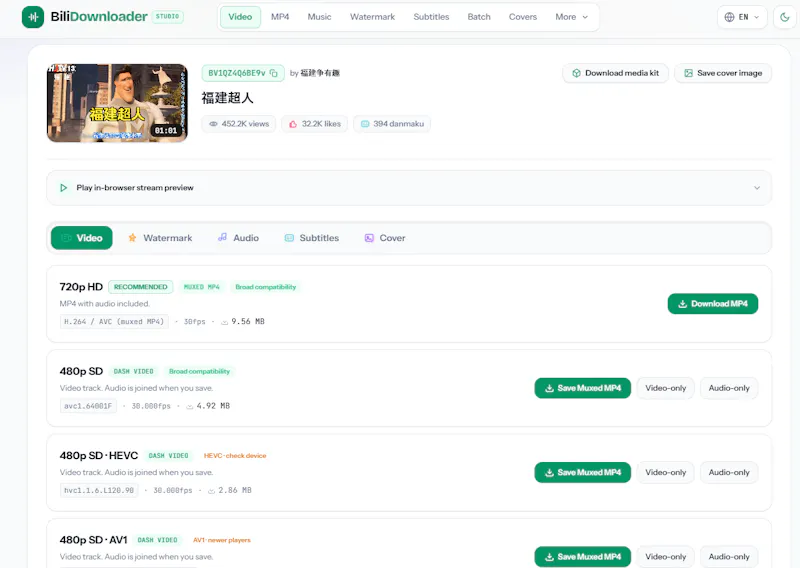Open the Video page in top navigation
Viewport: 800px width, 568px height.
tap(240, 17)
